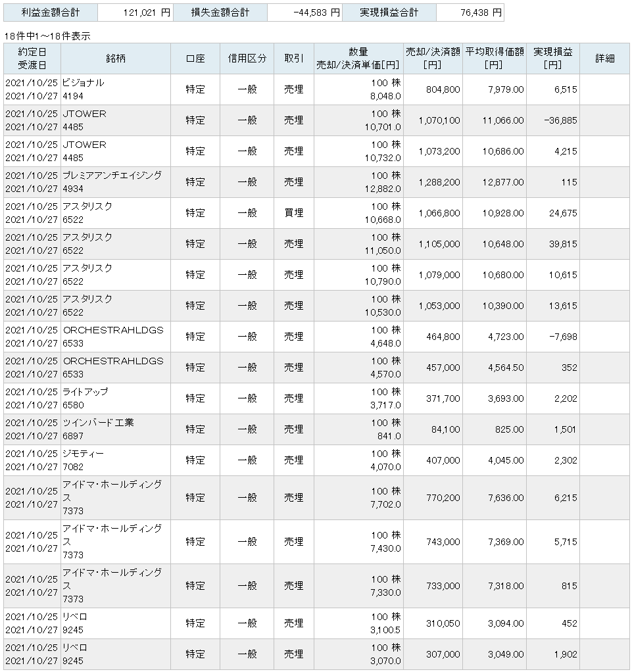This screenshot has width=632, height=672.
Task: Click the 口座 column header
Action: [195, 59]
